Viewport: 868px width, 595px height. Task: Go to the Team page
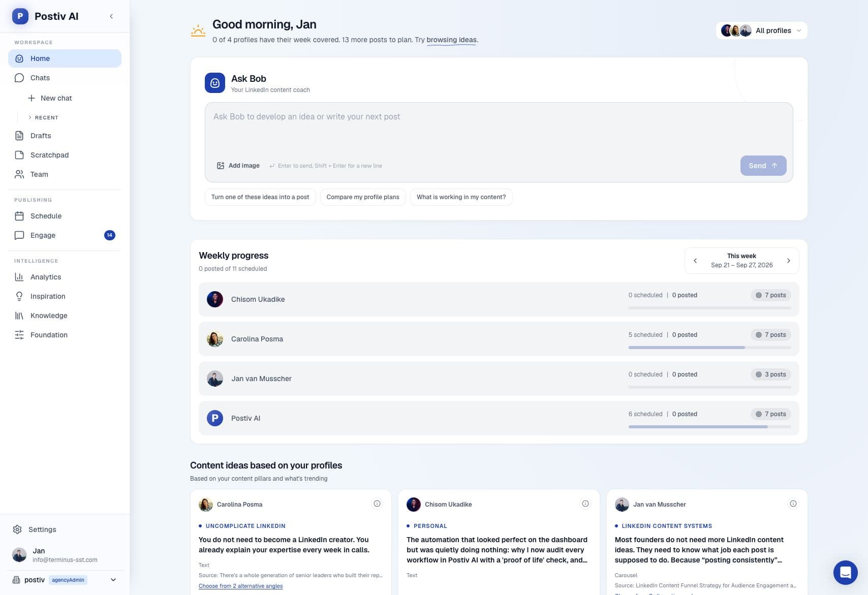tap(65, 174)
